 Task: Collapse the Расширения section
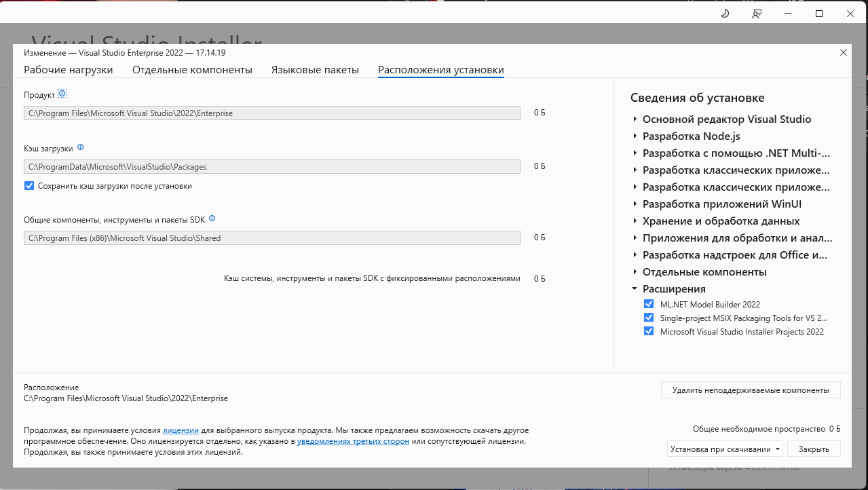click(635, 289)
